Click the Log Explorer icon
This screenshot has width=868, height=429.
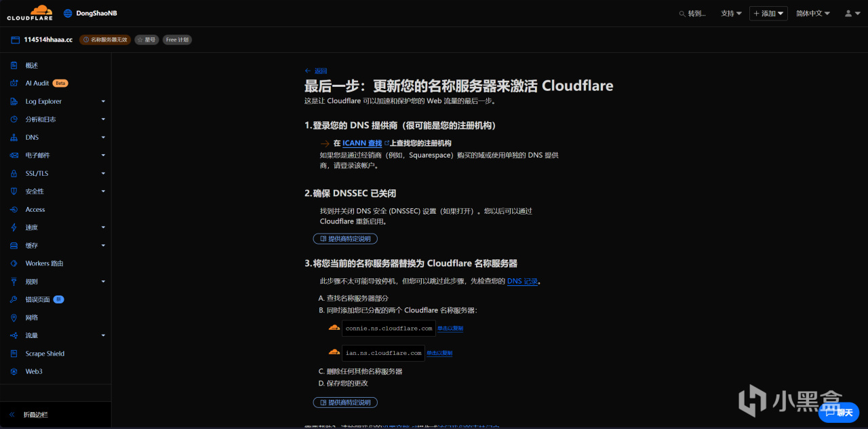pyautogui.click(x=14, y=101)
